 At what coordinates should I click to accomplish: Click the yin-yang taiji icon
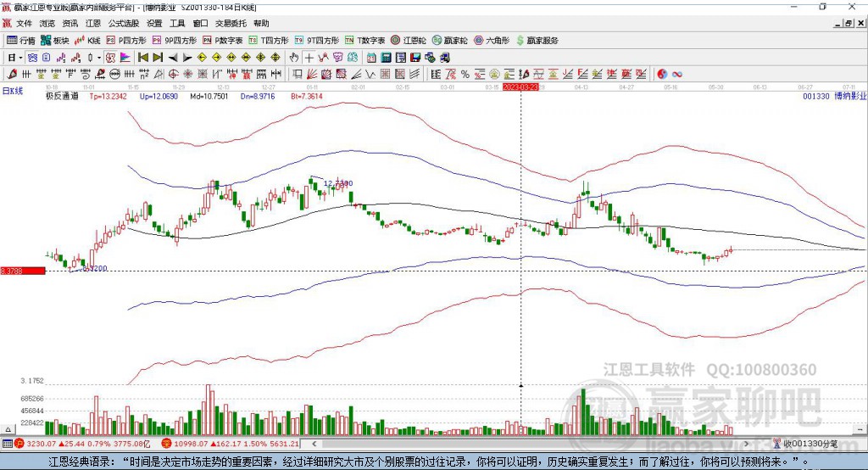click(662, 74)
